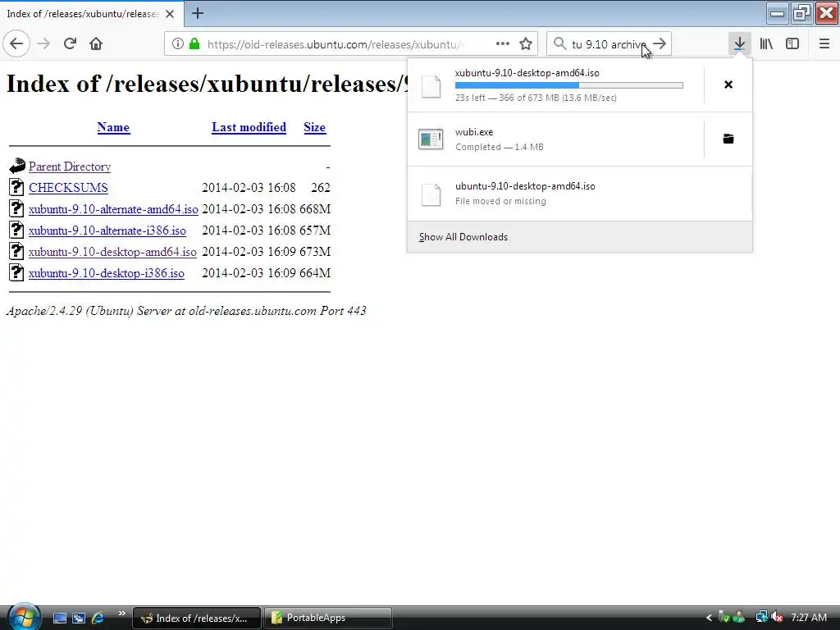Expand the quick launch overflow chevron
840x630 pixels.
click(121, 614)
